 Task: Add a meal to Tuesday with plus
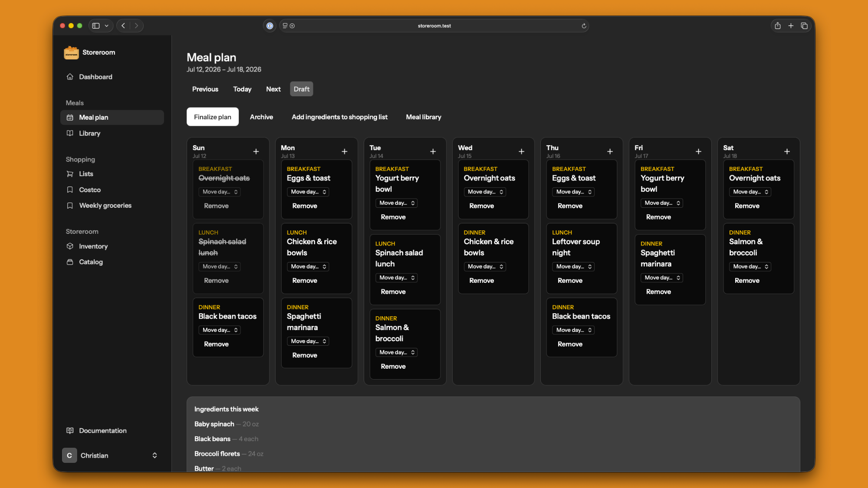[x=433, y=151]
